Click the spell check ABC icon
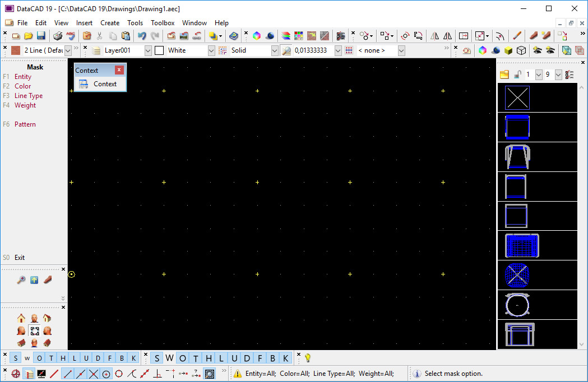This screenshot has height=382, width=588. (x=70, y=36)
